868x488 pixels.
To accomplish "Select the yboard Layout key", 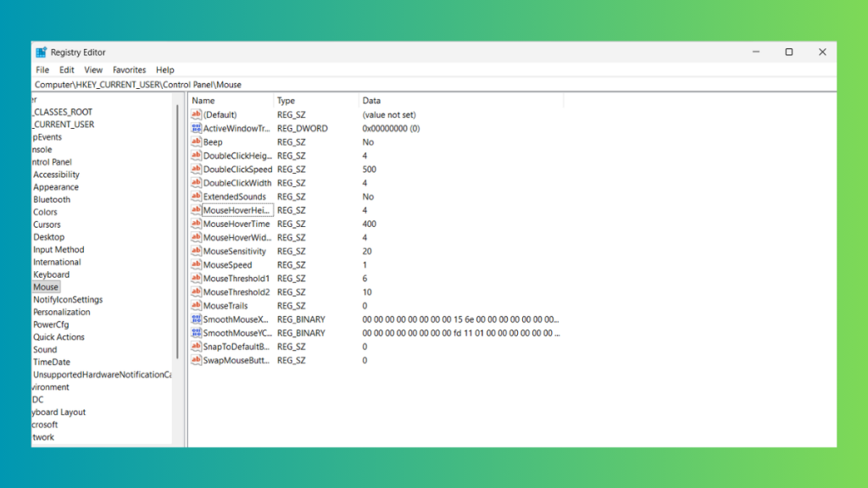I will pos(58,413).
